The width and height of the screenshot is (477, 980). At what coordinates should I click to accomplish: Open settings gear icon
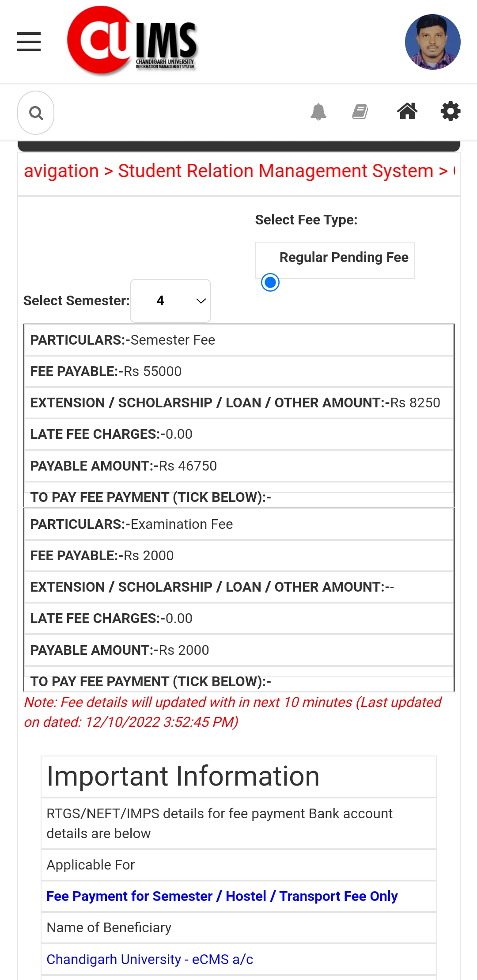[x=450, y=111]
